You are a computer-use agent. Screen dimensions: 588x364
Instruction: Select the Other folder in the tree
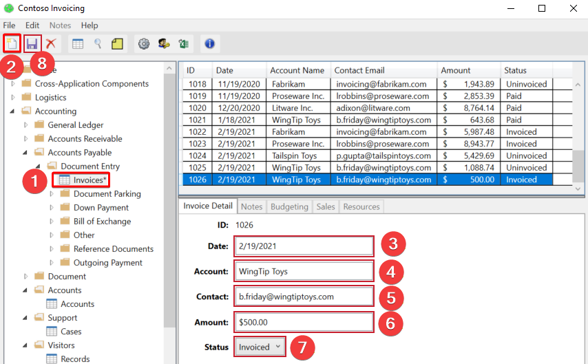click(84, 235)
